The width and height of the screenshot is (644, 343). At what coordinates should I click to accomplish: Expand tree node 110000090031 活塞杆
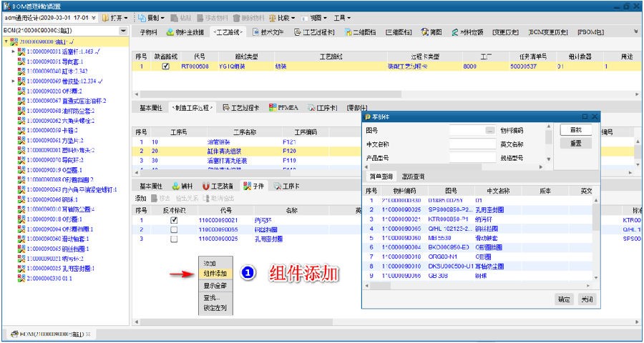point(14,51)
